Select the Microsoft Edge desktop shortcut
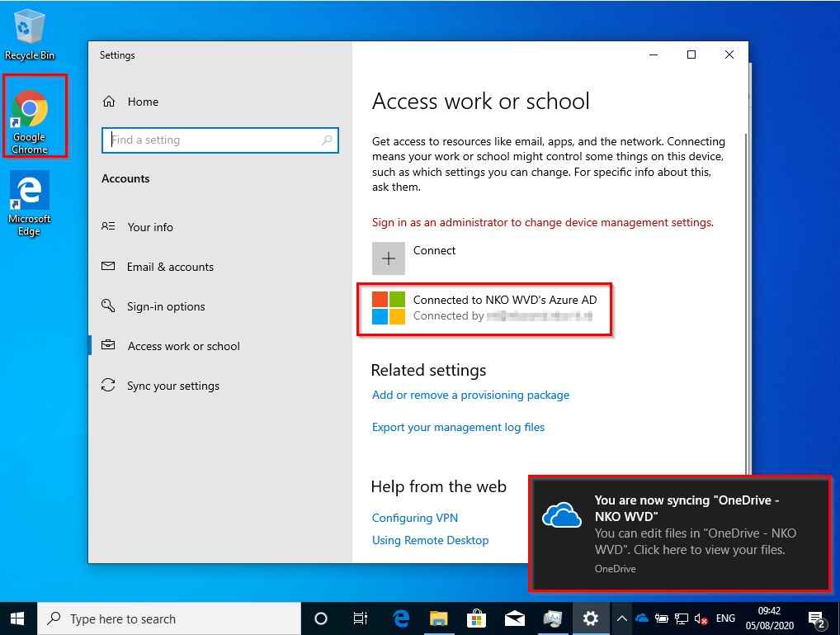This screenshot has height=635, width=840. click(x=30, y=204)
